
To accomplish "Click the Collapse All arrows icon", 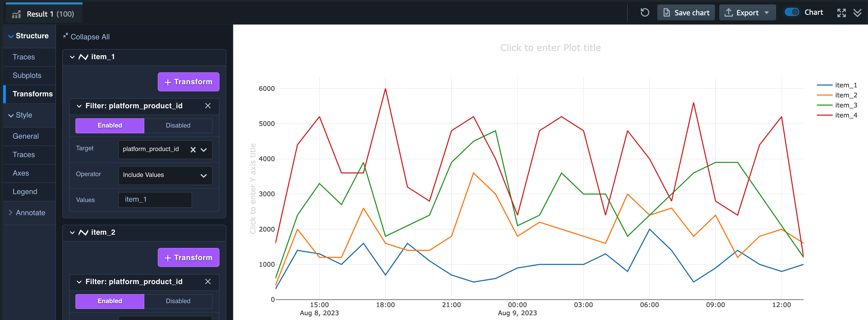I will point(66,35).
